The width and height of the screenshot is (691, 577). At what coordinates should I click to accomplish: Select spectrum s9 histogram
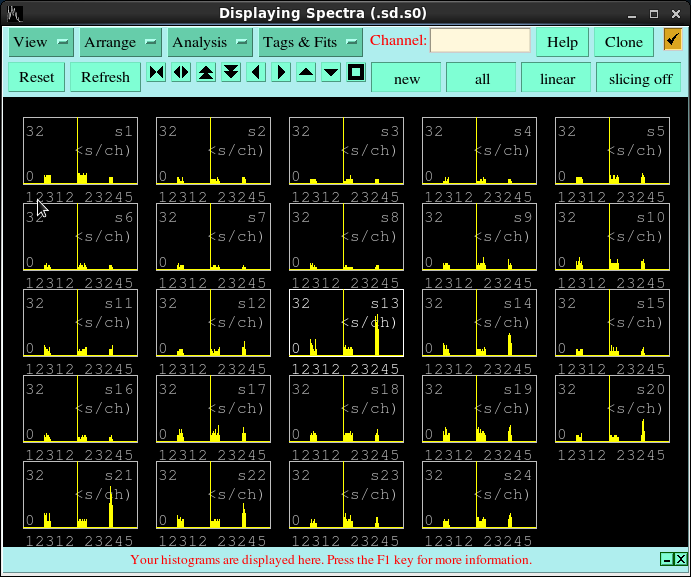[x=479, y=237]
